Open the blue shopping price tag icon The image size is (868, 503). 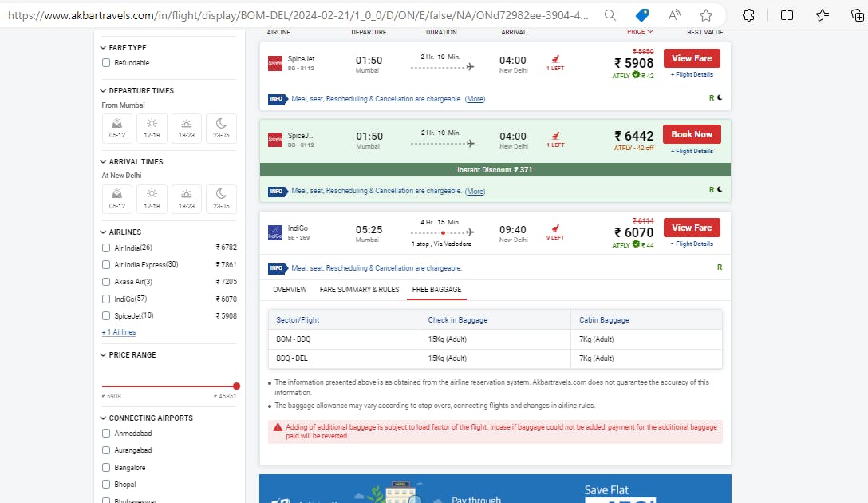pyautogui.click(x=642, y=15)
